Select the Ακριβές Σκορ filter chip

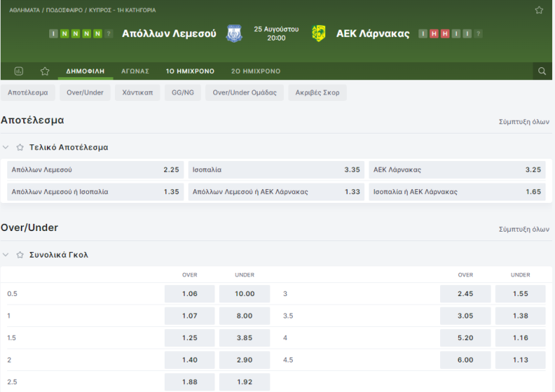coord(317,92)
